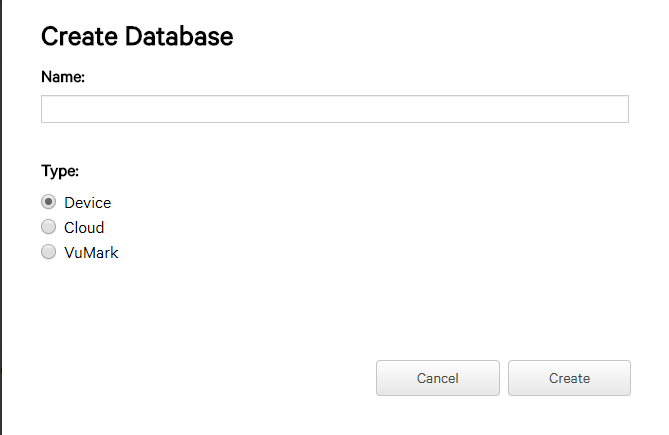Choose Cloud as the database type
This screenshot has height=435, width=669.
[49, 227]
